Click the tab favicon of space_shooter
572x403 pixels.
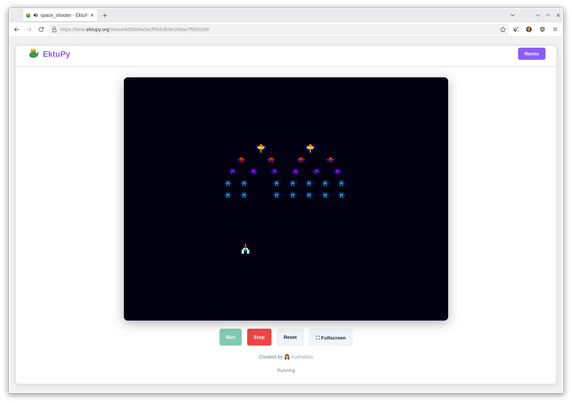coord(28,15)
